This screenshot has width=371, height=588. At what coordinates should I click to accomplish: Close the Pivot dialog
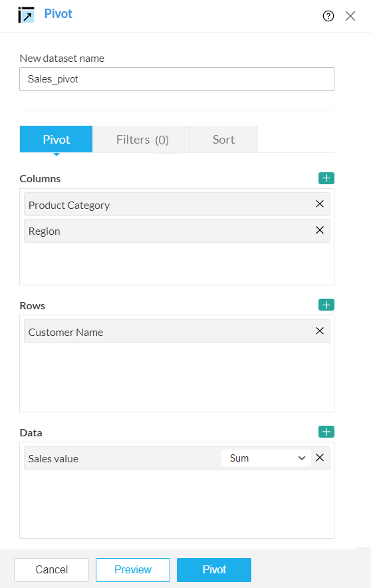[350, 16]
